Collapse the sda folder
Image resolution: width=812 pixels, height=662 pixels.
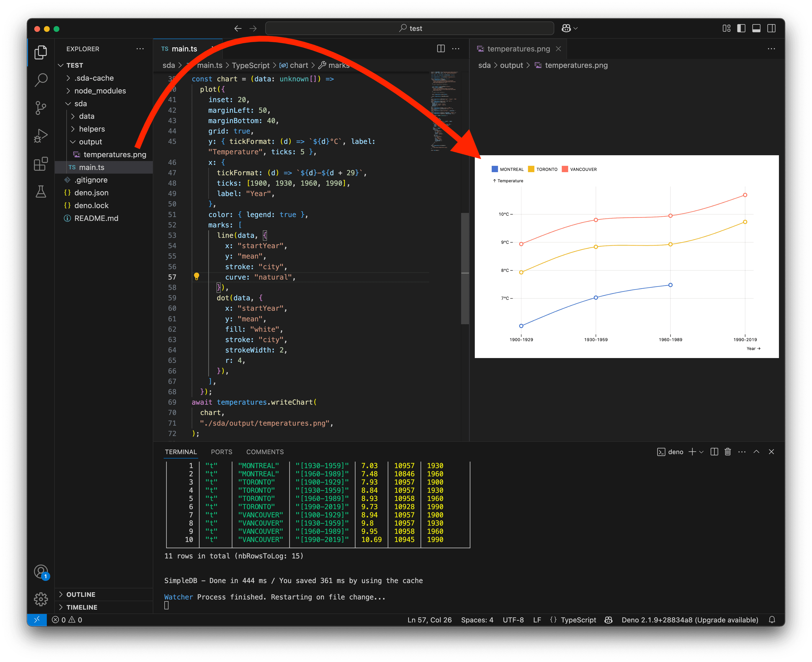68,103
